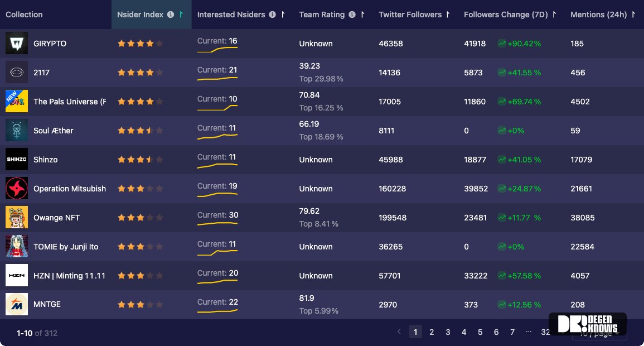Viewport: 644px width, 346px height.
Task: Click Shinzo's green trend-up icon
Action: click(x=501, y=160)
